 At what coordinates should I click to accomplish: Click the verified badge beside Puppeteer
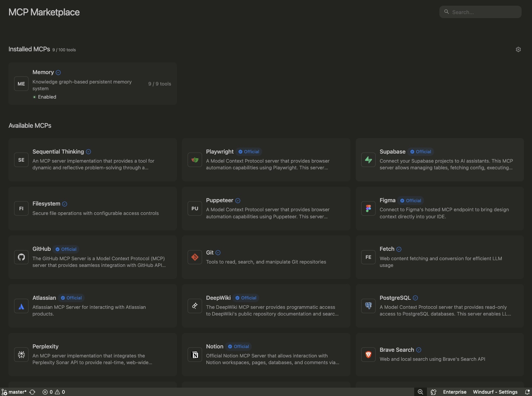(238, 201)
